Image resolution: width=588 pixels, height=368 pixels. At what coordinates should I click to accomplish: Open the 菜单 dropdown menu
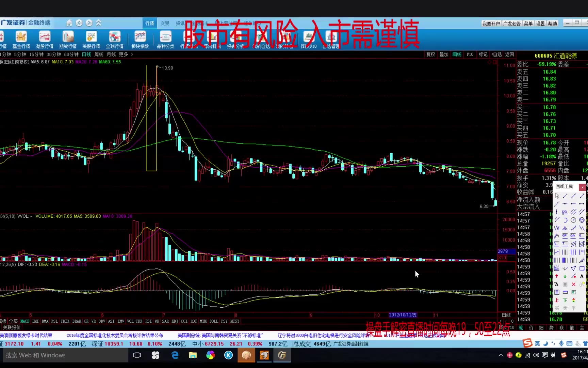coord(528,24)
